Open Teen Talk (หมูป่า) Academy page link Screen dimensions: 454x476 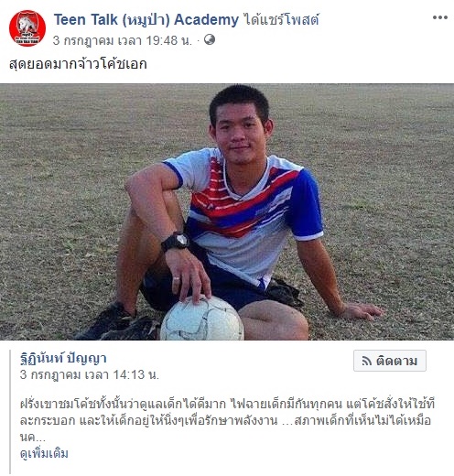(x=146, y=20)
